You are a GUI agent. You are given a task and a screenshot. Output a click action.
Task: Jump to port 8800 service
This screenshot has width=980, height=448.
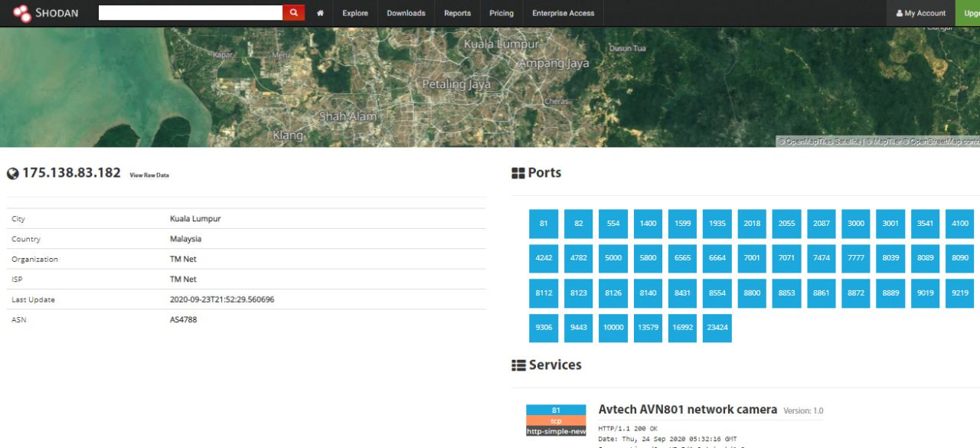[752, 293]
